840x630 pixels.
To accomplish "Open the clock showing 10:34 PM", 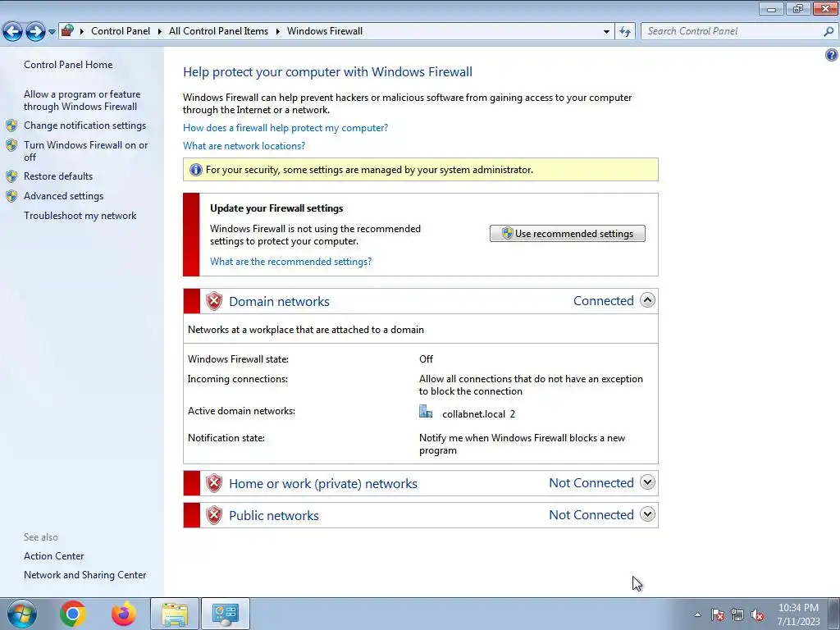I will pyautogui.click(x=798, y=614).
